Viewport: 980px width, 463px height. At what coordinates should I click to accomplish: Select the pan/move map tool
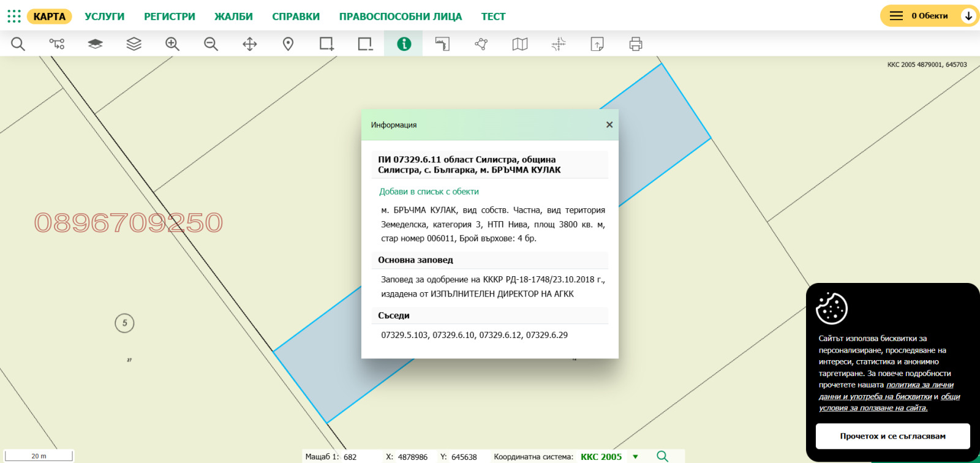[250, 44]
